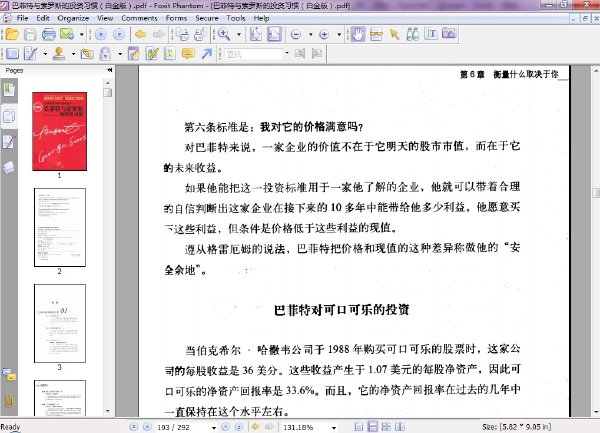Go to next page button in status bar
The width and height of the screenshot is (600, 433).
(x=225, y=427)
